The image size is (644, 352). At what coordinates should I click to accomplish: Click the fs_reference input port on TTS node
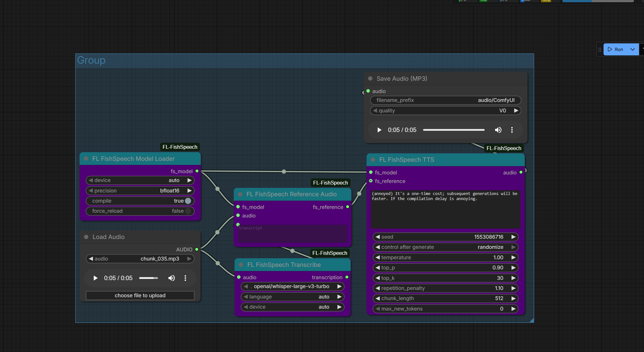point(371,181)
